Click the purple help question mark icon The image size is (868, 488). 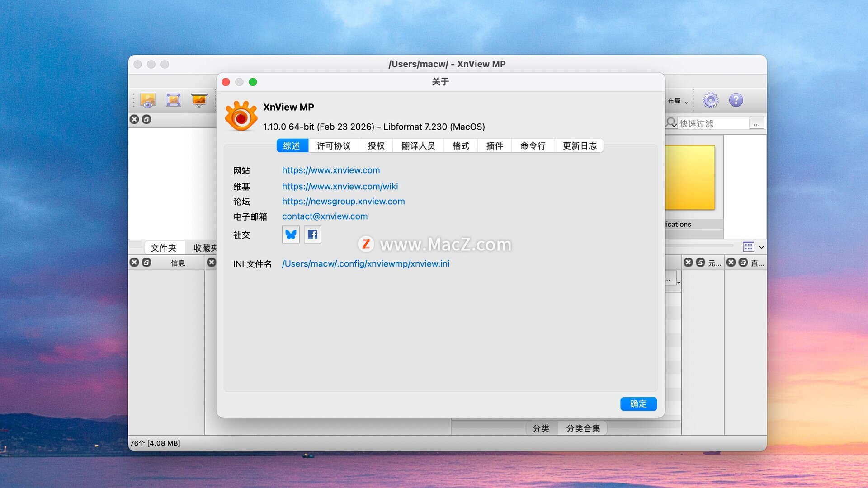736,100
